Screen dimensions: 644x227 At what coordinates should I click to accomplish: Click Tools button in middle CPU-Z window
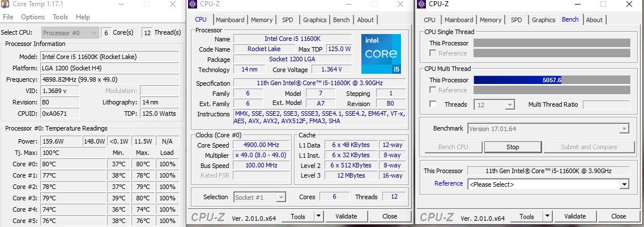(298, 216)
